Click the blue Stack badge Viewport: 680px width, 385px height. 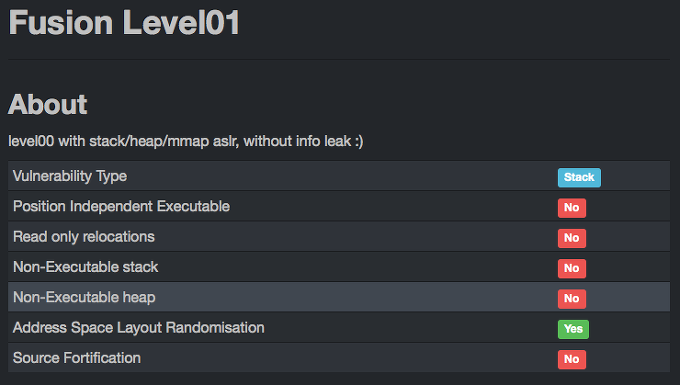pos(579,177)
